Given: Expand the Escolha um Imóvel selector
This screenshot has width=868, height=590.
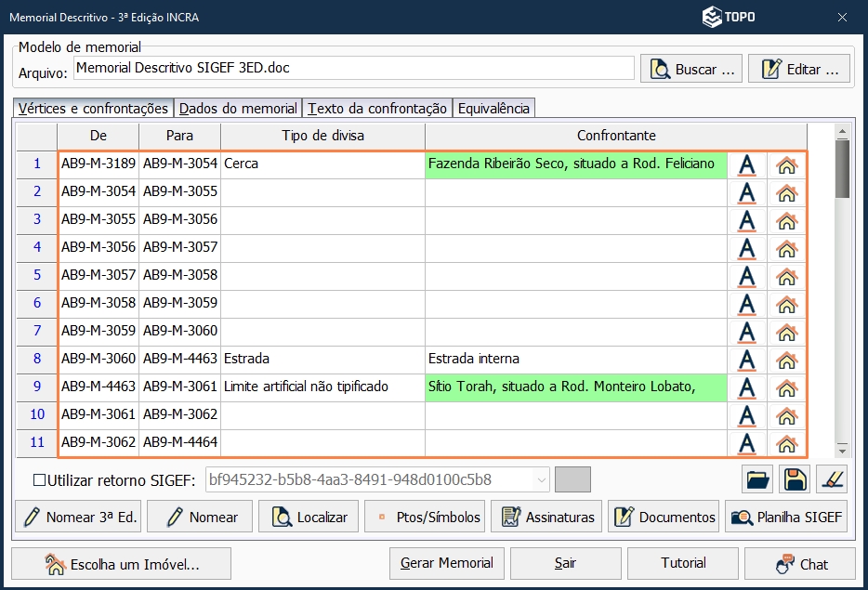Looking at the screenshot, I should tap(121, 563).
